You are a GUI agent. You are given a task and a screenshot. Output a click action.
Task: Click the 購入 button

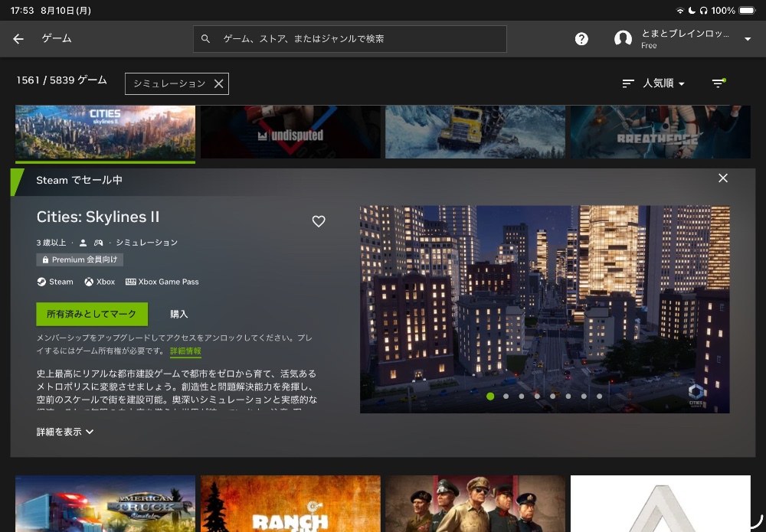pyautogui.click(x=178, y=314)
